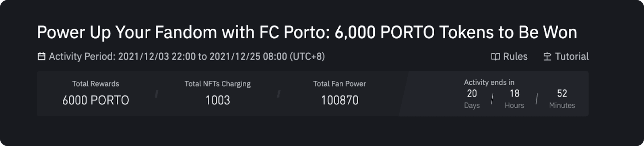Click the 6000 PORTO rewards value

95,100
